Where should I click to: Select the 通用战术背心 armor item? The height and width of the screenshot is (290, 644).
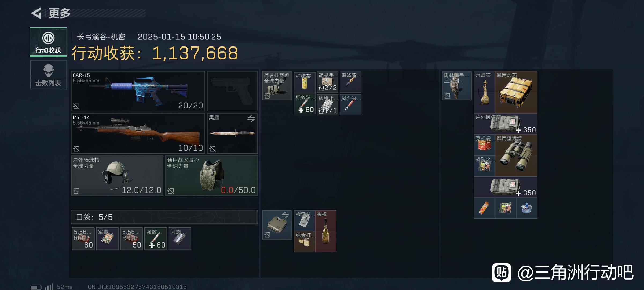coord(211,176)
